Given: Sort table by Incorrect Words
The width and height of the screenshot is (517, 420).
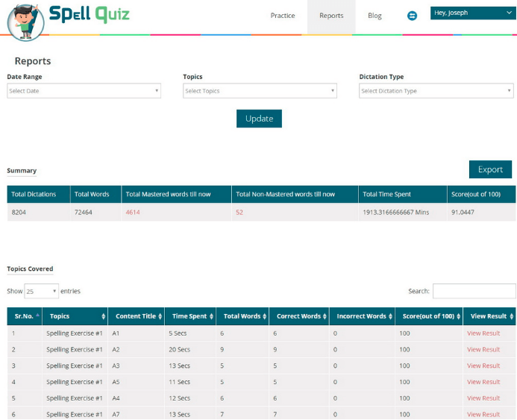Looking at the screenshot, I should (390, 316).
